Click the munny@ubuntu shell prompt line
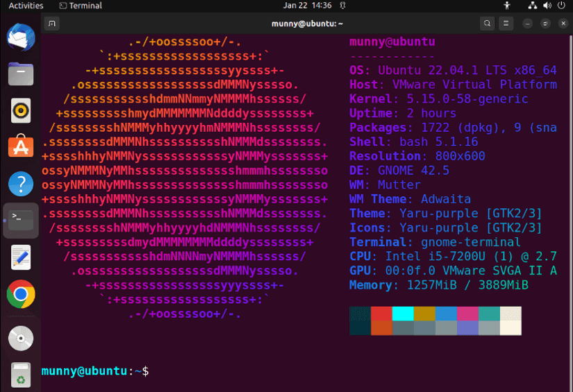 click(95, 371)
